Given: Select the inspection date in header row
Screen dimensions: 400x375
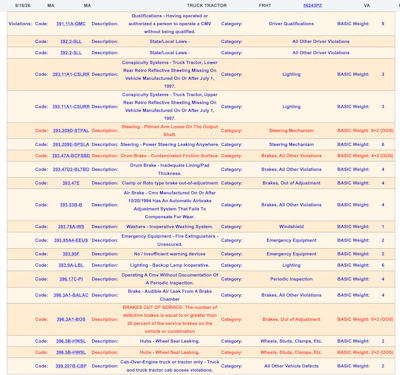Looking at the screenshot, I should point(23,6).
